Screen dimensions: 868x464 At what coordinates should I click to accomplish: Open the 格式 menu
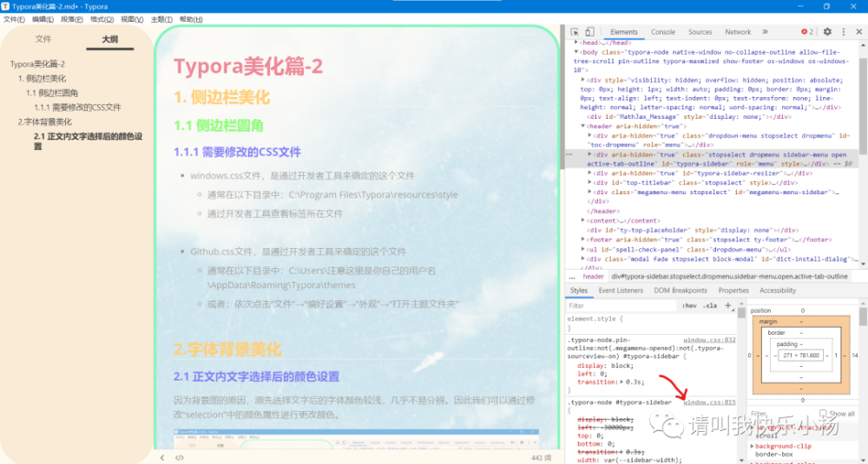pos(102,19)
